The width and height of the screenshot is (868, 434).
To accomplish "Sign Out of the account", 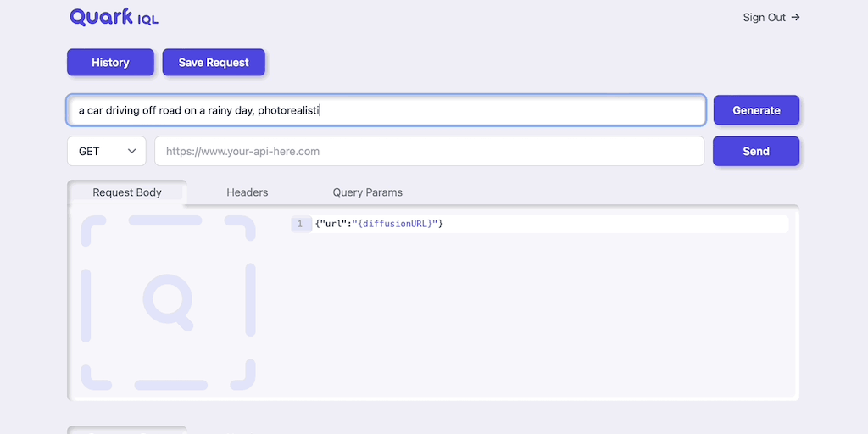I will pos(764,17).
